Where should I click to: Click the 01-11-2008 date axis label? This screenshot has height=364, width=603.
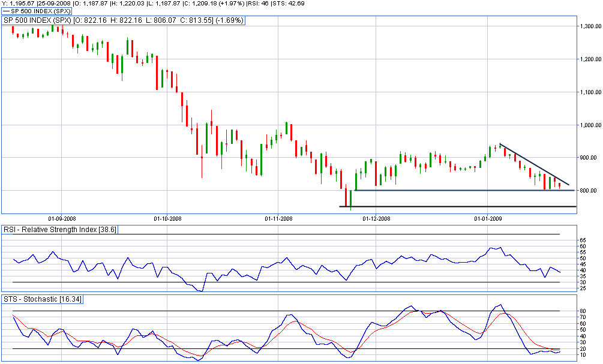point(278,218)
